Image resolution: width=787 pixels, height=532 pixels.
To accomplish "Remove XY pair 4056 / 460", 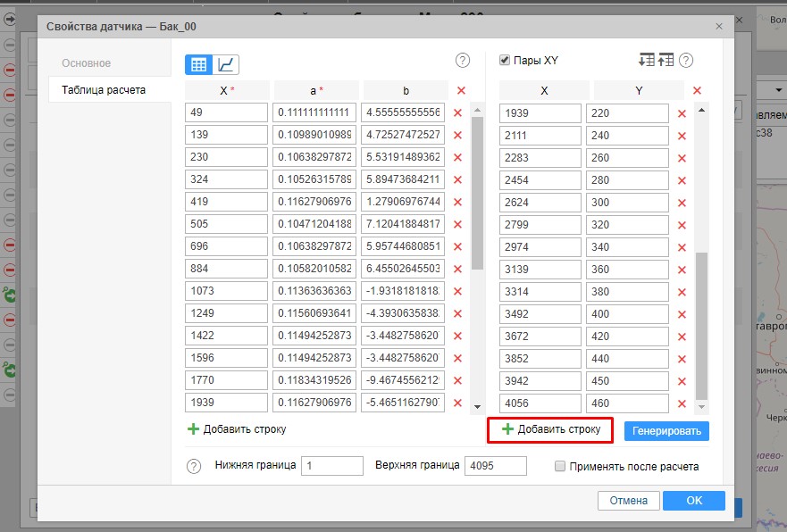I will point(682,403).
